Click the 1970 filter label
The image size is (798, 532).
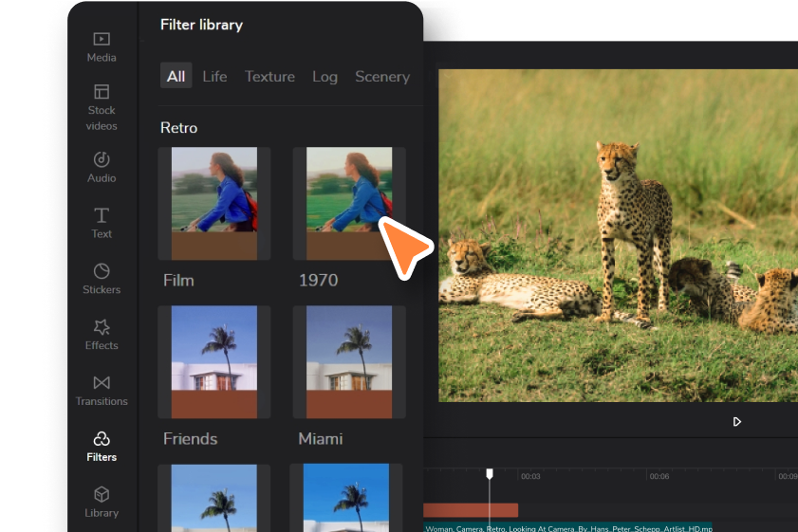(319, 281)
